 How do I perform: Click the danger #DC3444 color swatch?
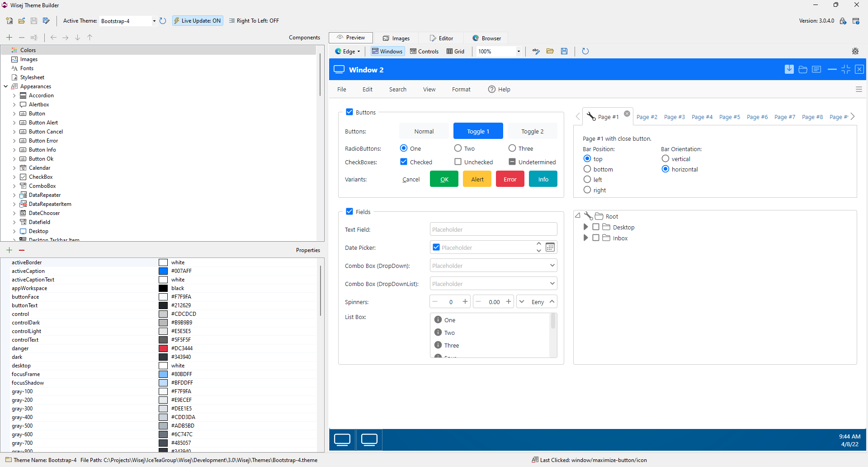tap(163, 348)
